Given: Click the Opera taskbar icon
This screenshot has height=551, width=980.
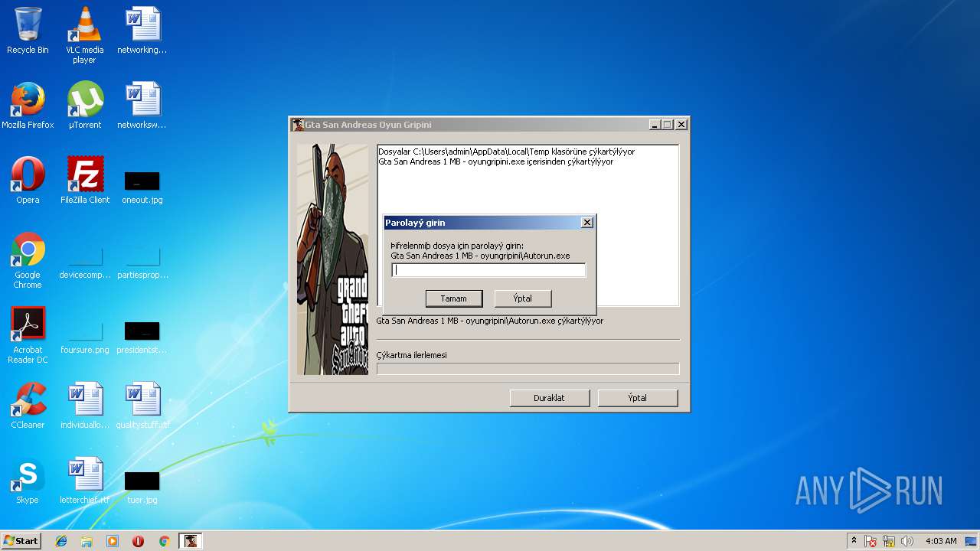Looking at the screenshot, I should [x=138, y=541].
